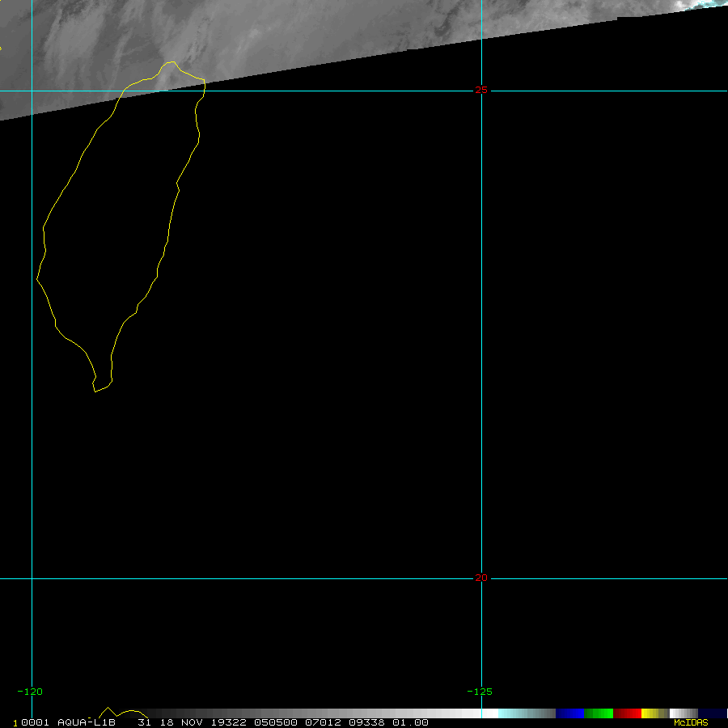Screen dimensions: 728x728
Task: Click the 19322 Julian day text
Action: tap(230, 722)
